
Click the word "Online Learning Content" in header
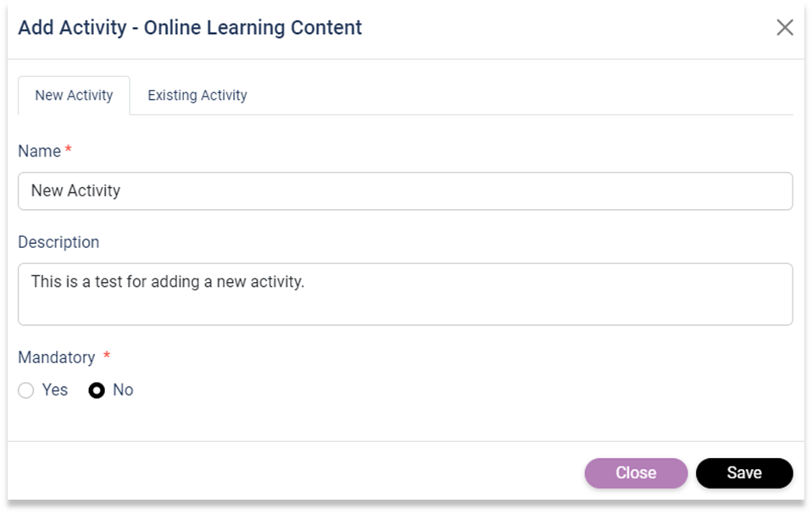click(x=253, y=27)
